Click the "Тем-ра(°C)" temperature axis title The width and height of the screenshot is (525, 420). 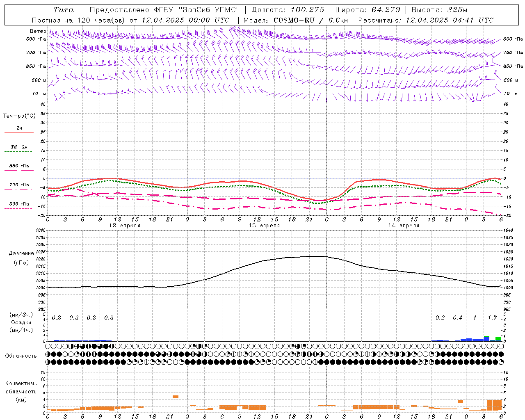pyautogui.click(x=19, y=116)
